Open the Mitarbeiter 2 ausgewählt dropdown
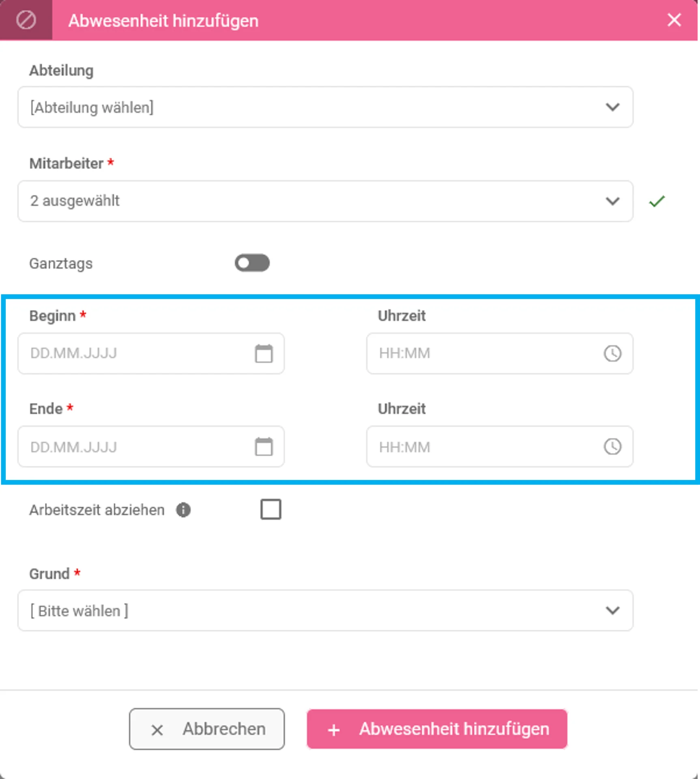 325,201
